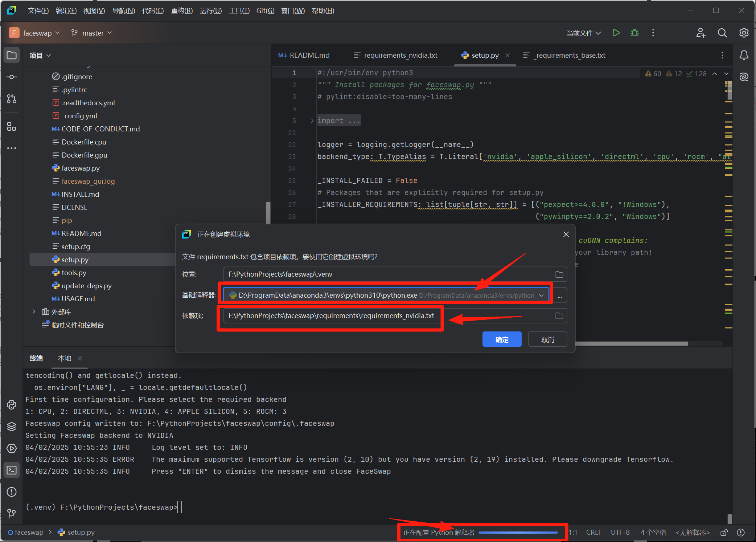
Task: Open the Python Packages tool window
Action: click(x=12, y=427)
